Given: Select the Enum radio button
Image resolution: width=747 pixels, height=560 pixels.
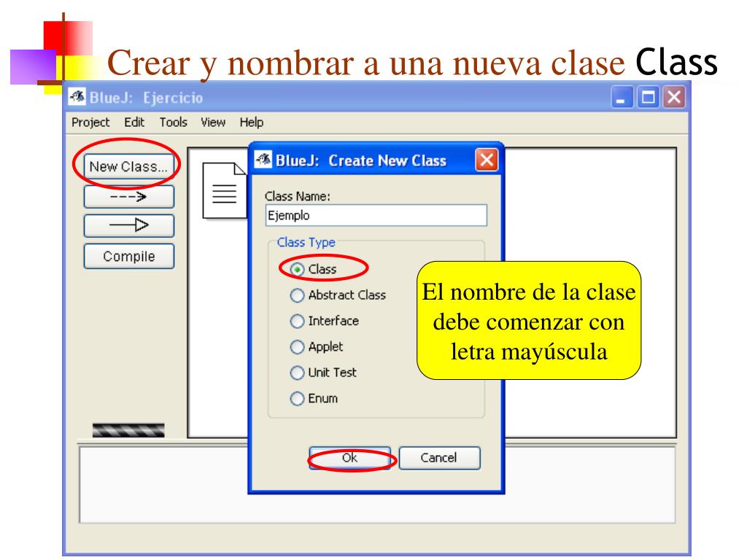Looking at the screenshot, I should pos(297,398).
